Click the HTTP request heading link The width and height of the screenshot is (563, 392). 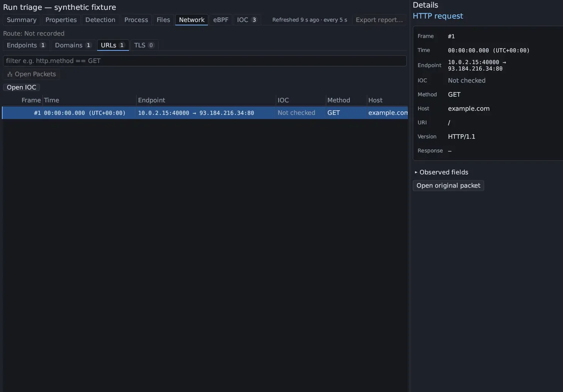[438, 16]
